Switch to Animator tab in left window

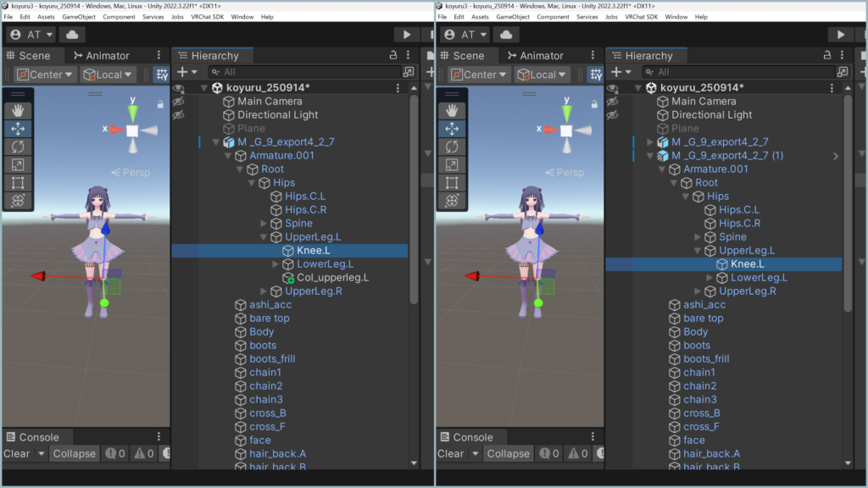(102, 55)
